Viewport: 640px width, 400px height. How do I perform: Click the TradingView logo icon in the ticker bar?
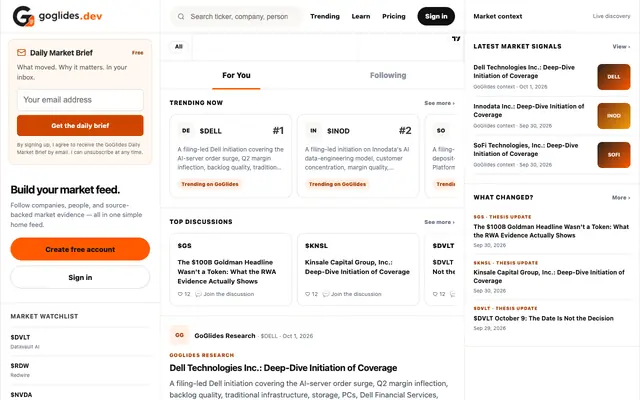pos(456,39)
